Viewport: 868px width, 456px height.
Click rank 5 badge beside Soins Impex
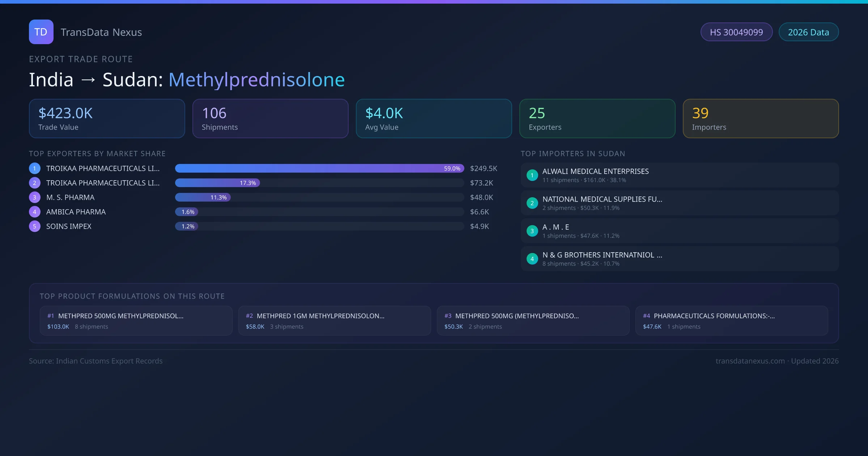[35, 226]
